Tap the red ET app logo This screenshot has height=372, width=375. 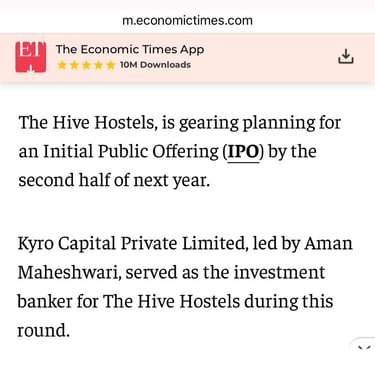click(x=31, y=57)
